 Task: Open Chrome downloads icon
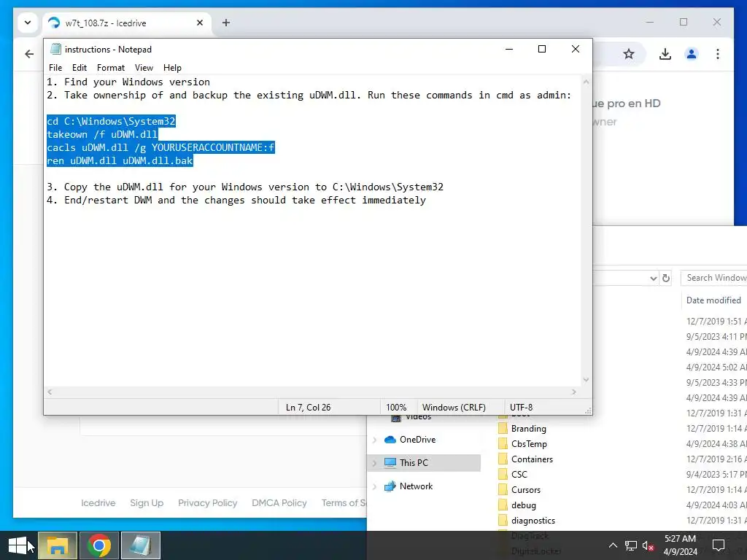pos(665,54)
